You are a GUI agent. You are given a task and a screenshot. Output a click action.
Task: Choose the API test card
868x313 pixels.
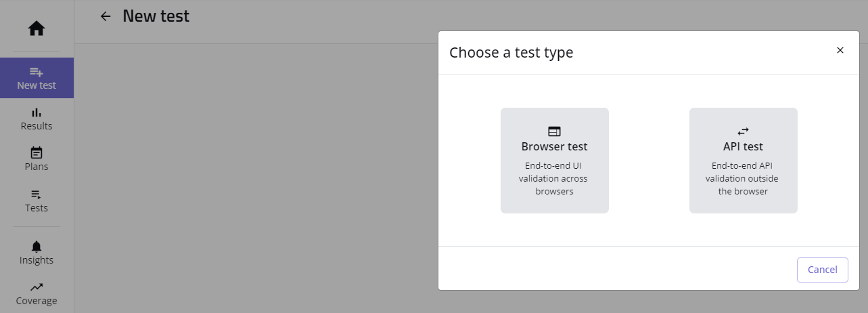coord(743,161)
